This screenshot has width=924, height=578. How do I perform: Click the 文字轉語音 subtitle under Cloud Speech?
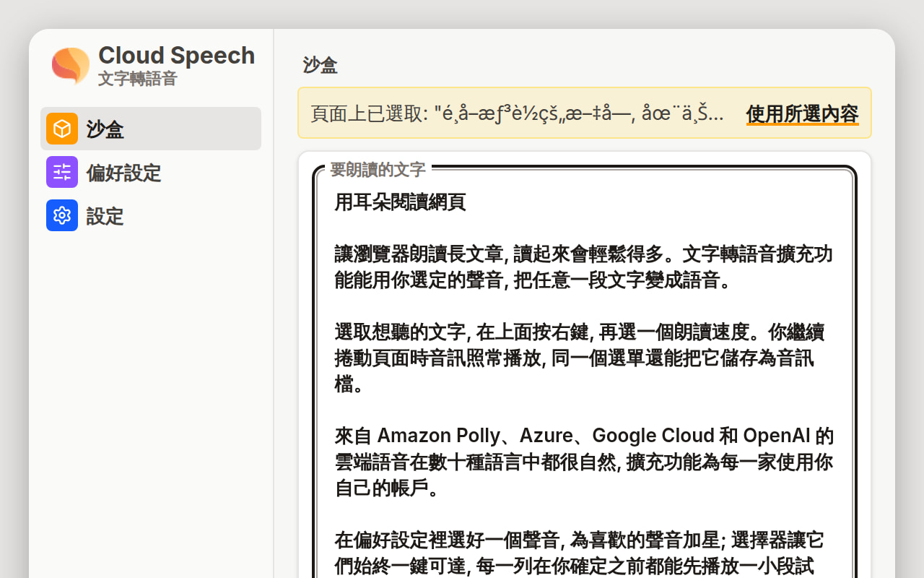coord(138,79)
